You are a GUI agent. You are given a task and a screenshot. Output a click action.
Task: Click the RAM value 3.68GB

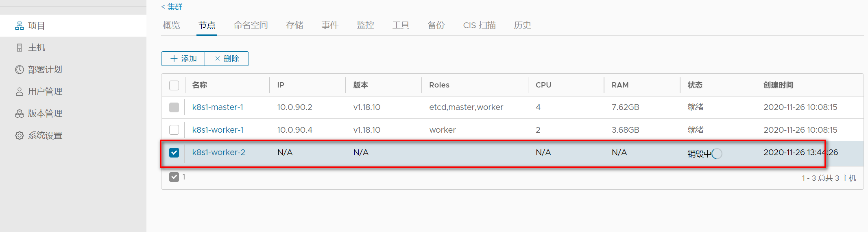(626, 130)
